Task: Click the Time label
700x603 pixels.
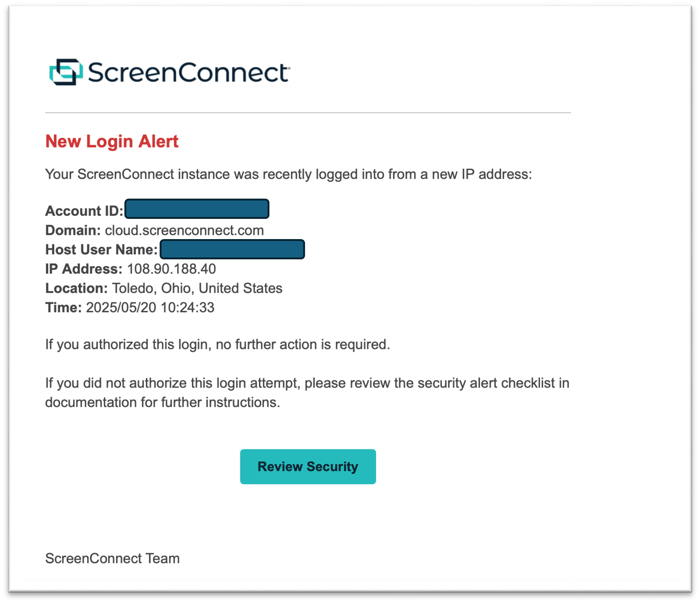Action: [x=63, y=307]
